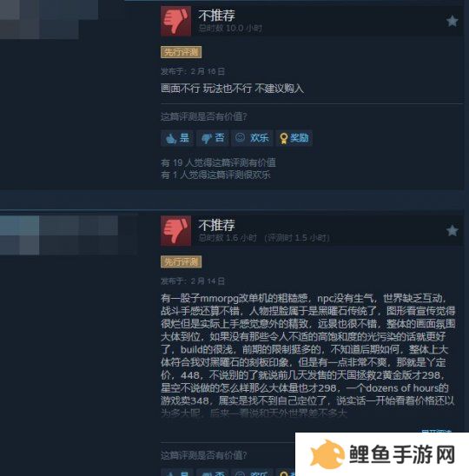The height and width of the screenshot is (476, 469).
Task: Give an 奖励 award to the first review
Action: (x=294, y=138)
